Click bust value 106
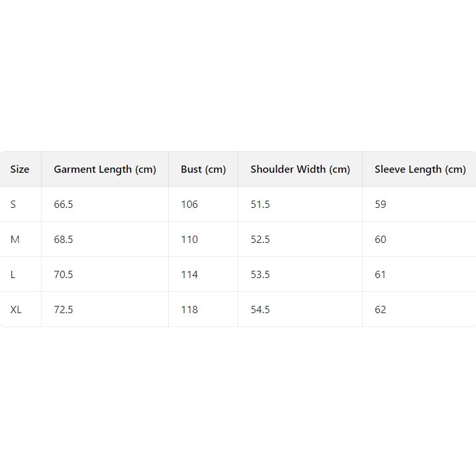Screen dimensions: 476x476 [x=189, y=205]
